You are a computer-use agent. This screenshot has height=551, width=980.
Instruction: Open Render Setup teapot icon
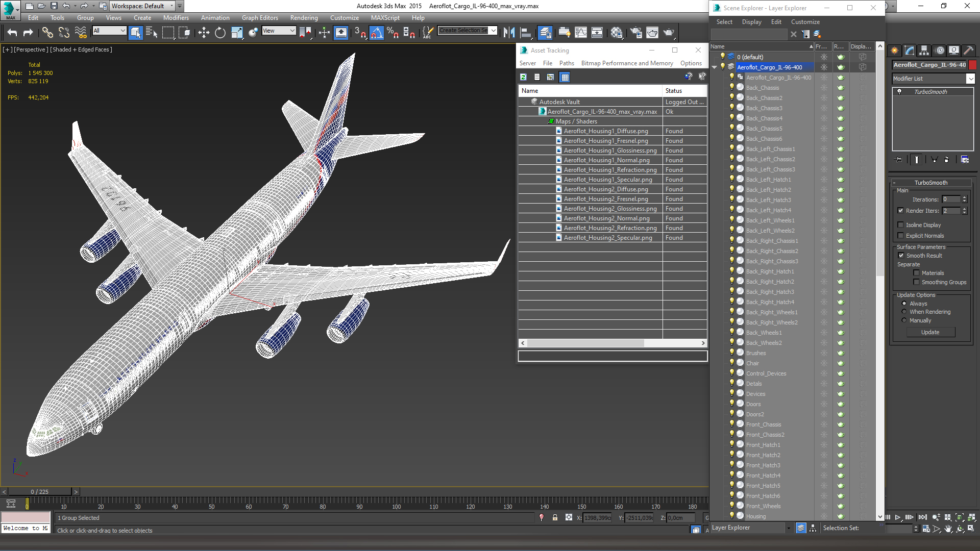click(636, 33)
